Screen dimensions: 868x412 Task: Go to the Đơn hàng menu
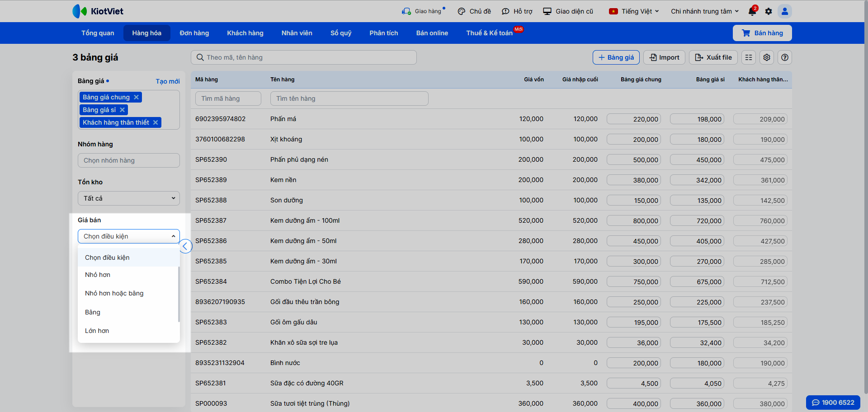coord(194,33)
